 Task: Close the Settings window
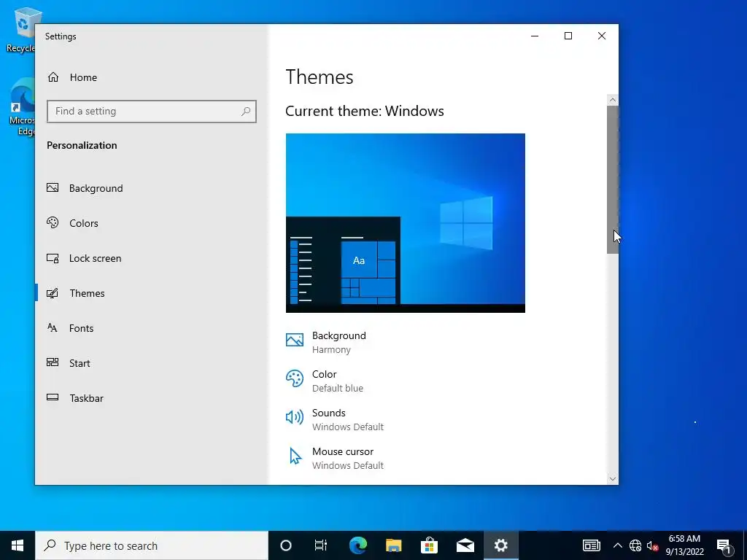(602, 36)
